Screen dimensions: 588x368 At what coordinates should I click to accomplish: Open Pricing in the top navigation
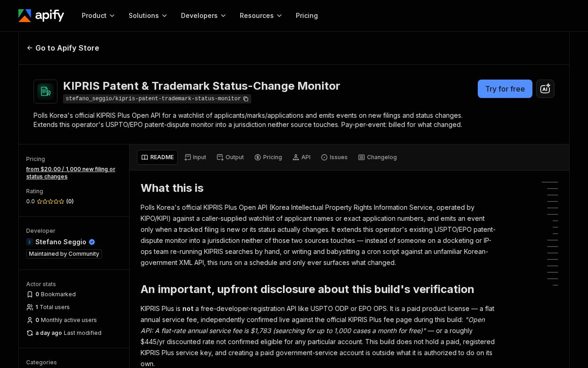click(x=307, y=16)
